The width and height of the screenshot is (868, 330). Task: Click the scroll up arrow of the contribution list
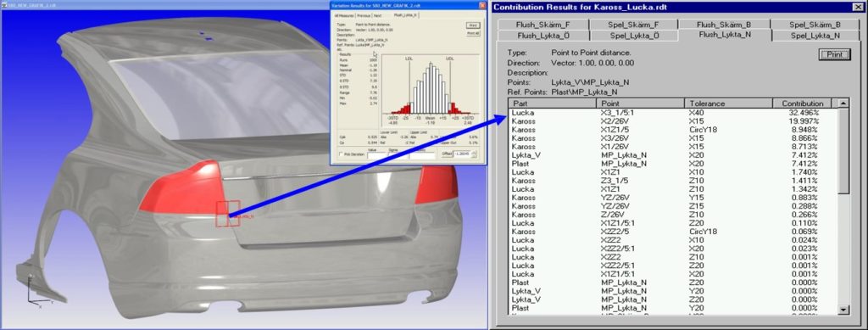pos(843,103)
